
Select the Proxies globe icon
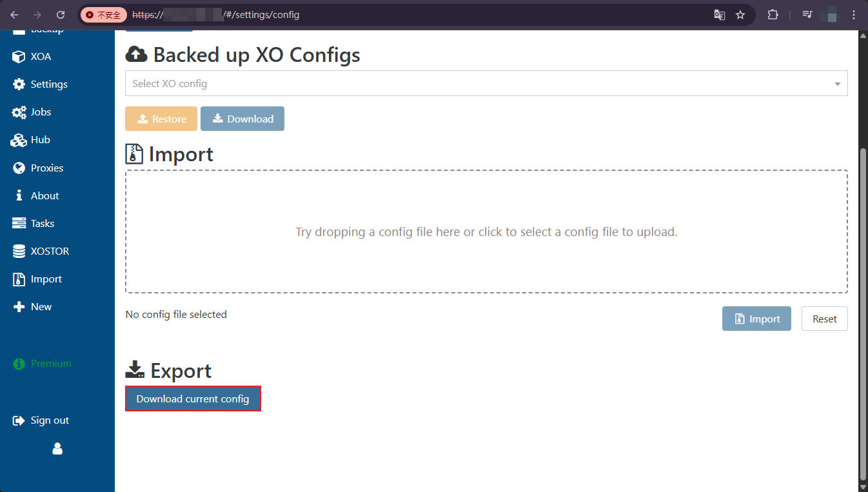19,168
